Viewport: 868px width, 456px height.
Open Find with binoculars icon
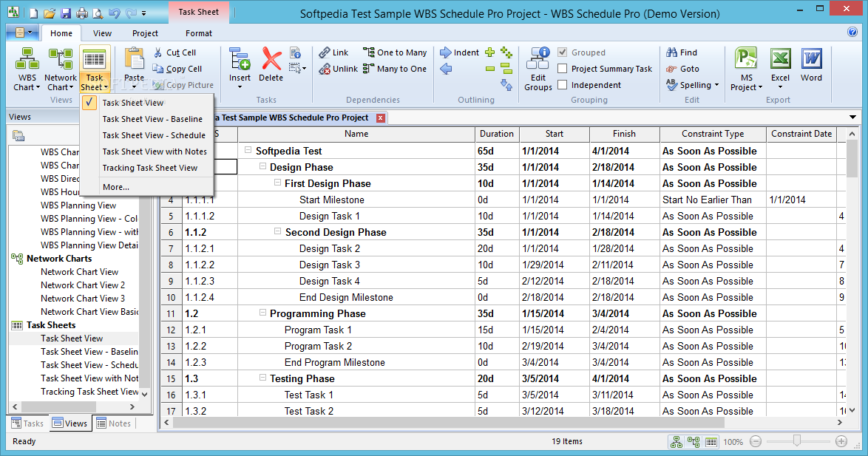682,52
